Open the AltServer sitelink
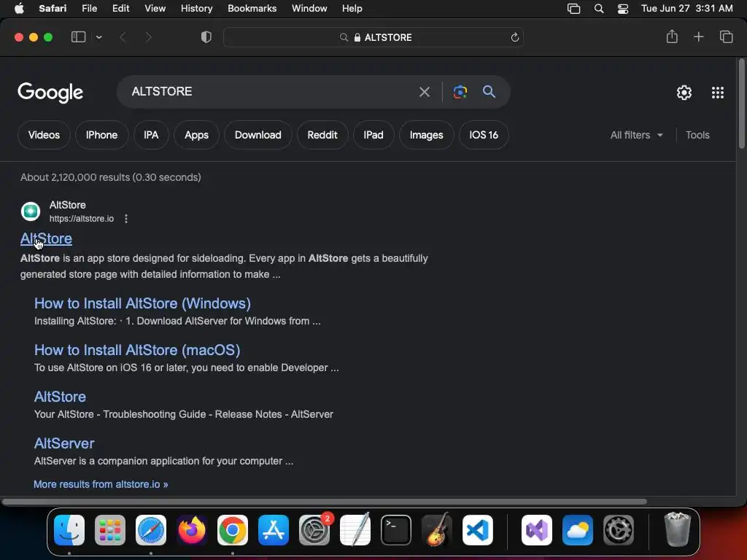Screen dimensions: 747x560 coord(64,443)
